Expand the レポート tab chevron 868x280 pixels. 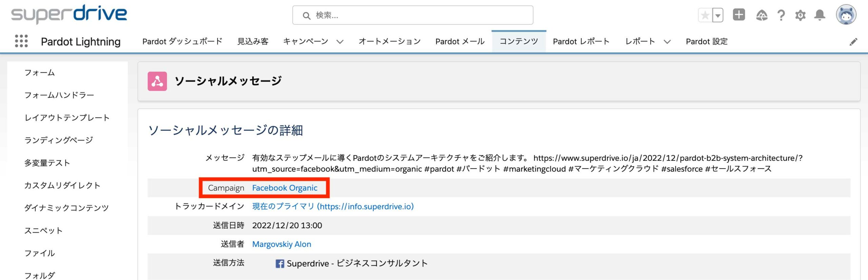(x=667, y=42)
